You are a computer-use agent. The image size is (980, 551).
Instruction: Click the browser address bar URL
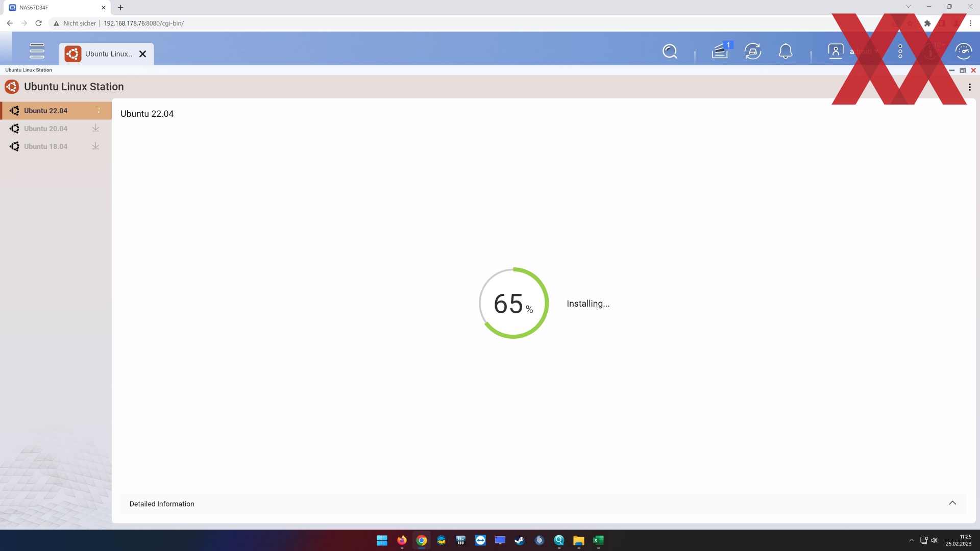point(143,23)
